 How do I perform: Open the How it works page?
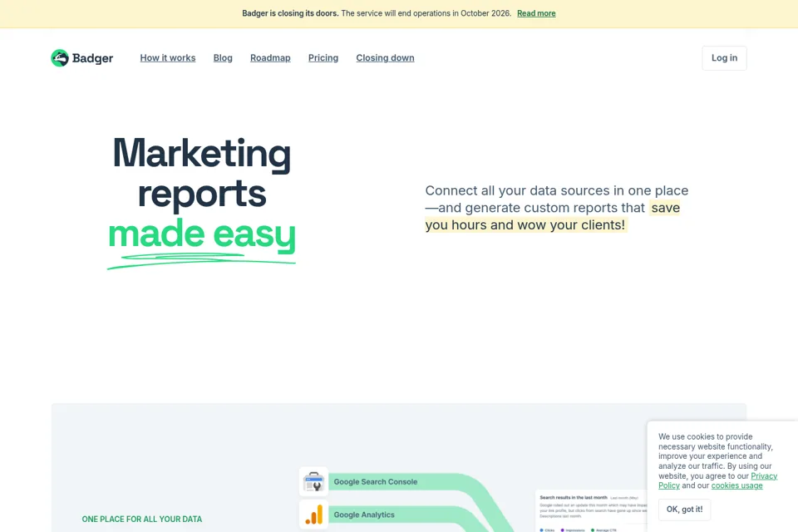(168, 58)
